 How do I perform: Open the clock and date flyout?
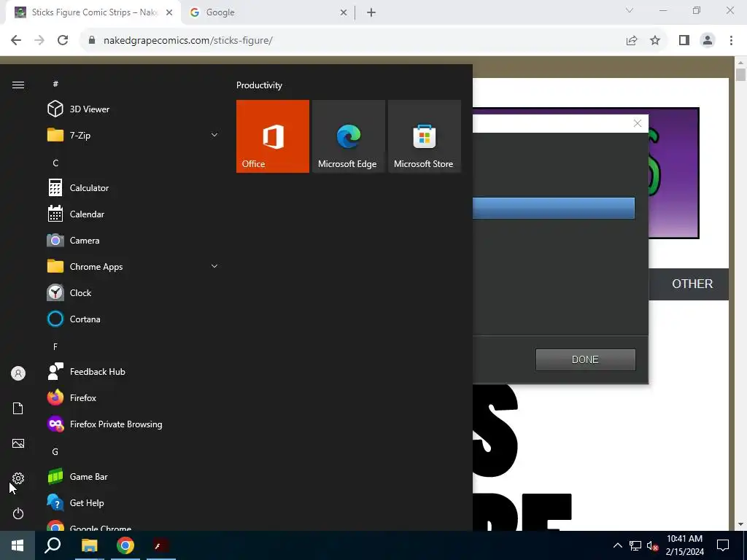(684, 545)
